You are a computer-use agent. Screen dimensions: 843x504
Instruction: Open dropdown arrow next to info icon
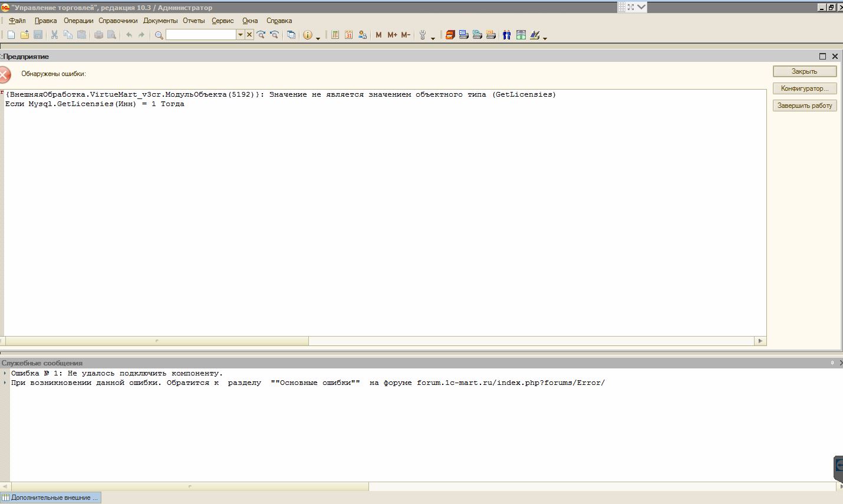318,38
